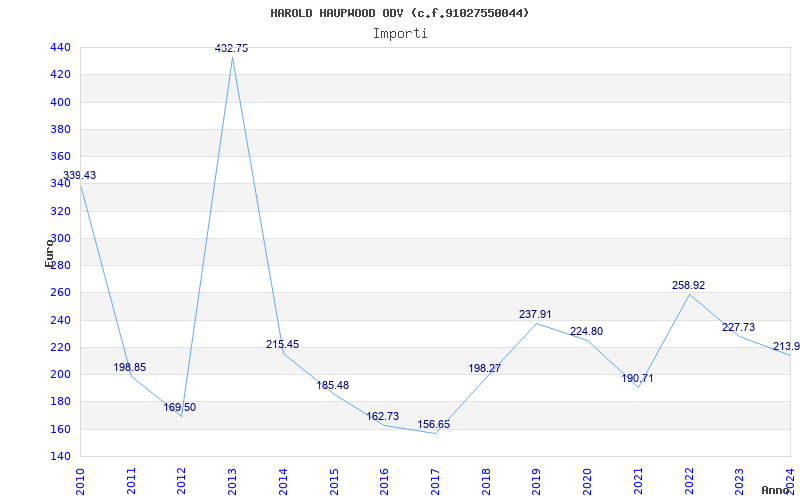This screenshot has width=800, height=500.
Task: Select the Importi subtitle text
Action: (x=400, y=34)
